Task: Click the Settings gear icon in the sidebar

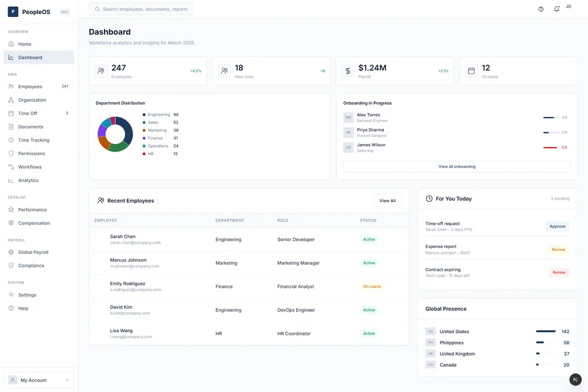Action: (11, 295)
